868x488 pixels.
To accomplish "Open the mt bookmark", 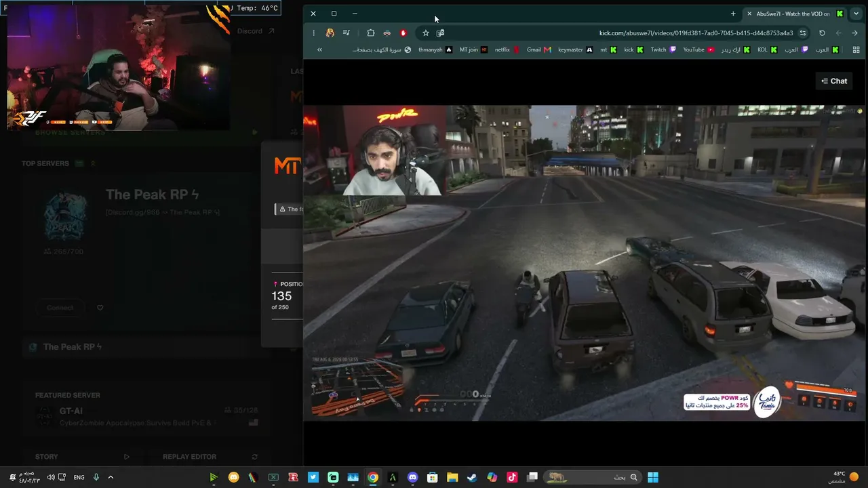I will click(x=608, y=49).
